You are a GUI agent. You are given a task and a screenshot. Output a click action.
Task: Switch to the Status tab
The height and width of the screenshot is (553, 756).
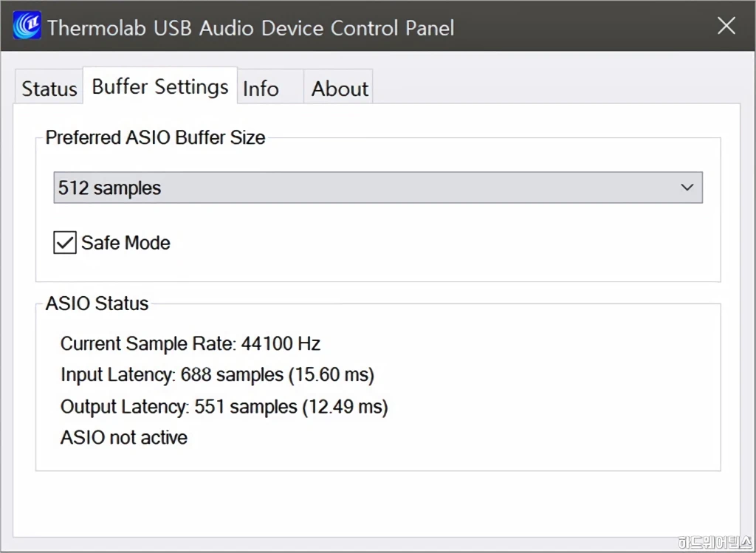pos(49,87)
